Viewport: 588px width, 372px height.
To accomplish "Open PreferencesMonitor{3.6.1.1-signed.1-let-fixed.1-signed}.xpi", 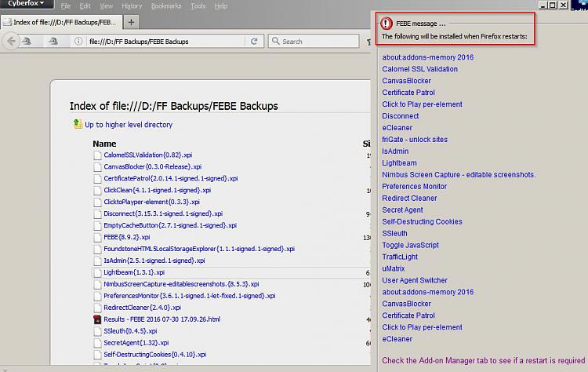I will 190,296.
